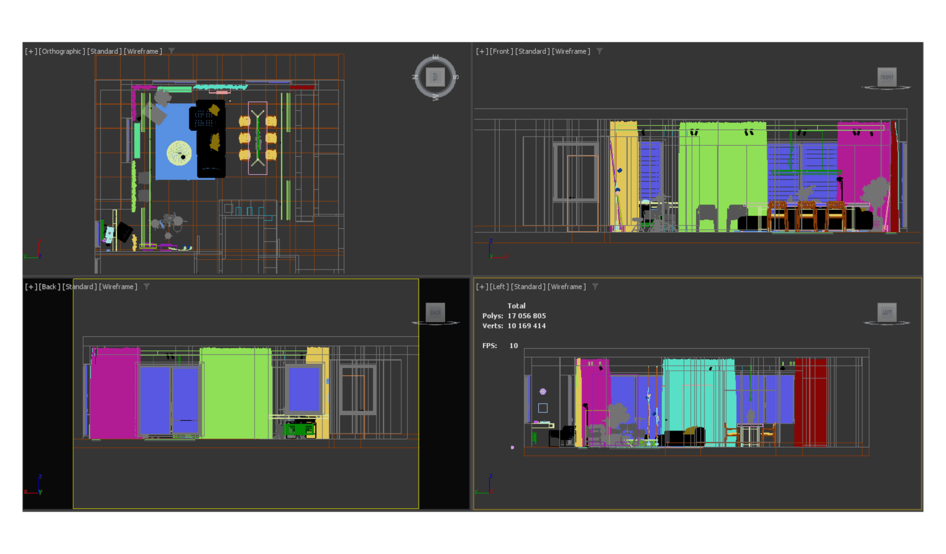Click [Standard] label in Left viewport
Viewport: 946px width, 554px height.
point(529,287)
